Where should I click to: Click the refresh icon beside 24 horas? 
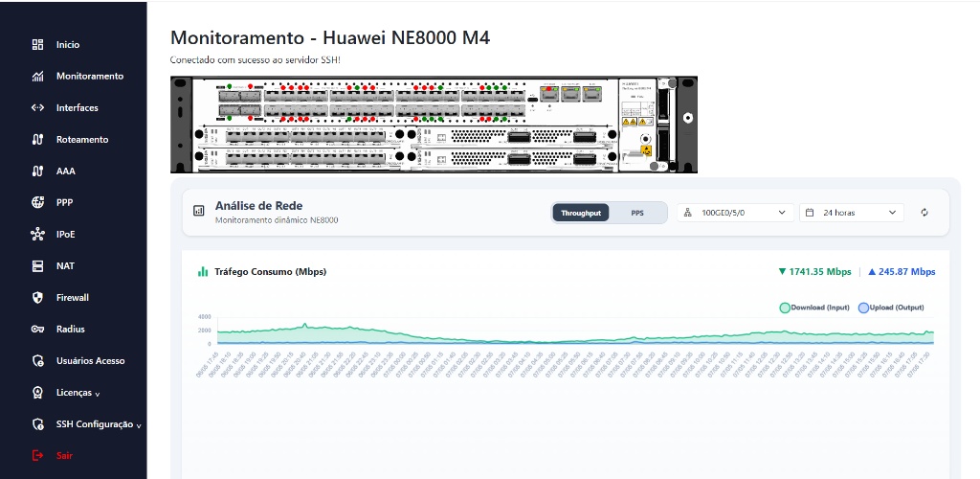click(x=924, y=213)
